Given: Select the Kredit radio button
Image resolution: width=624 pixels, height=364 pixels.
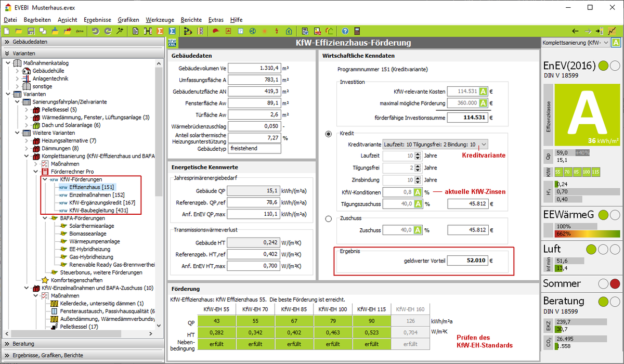Looking at the screenshot, I should click(328, 134).
